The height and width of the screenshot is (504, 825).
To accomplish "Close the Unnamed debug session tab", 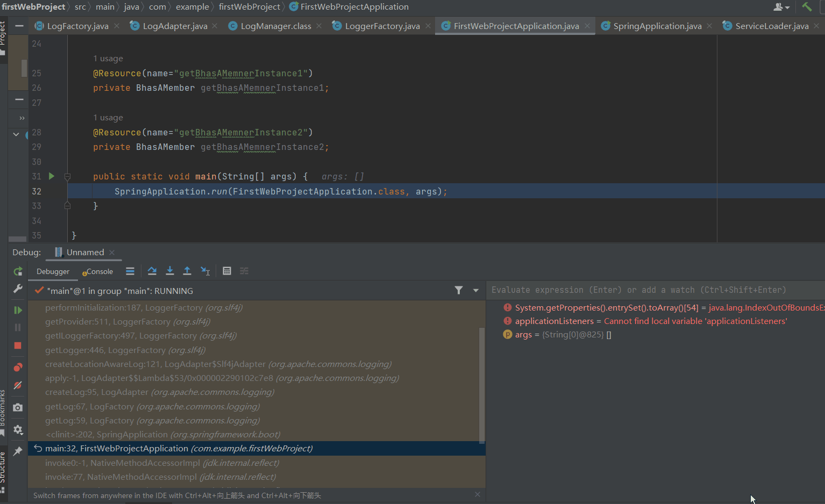I will 112,253.
